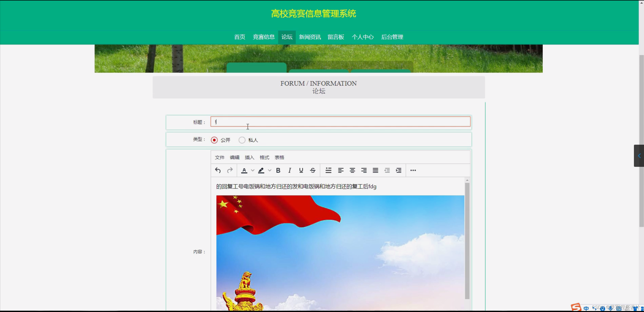The width and height of the screenshot is (644, 312).
Task: Open 个人中心 from navigation bar
Action: tap(363, 37)
